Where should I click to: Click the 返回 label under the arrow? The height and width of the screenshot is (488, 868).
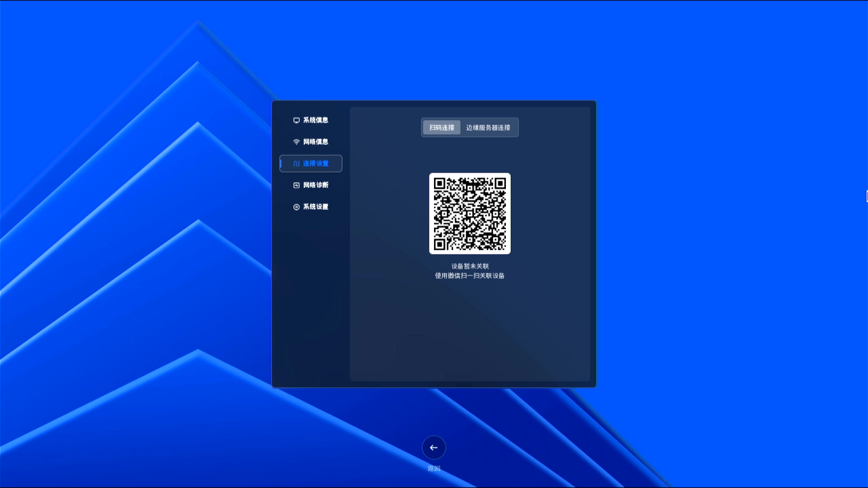pyautogui.click(x=434, y=469)
